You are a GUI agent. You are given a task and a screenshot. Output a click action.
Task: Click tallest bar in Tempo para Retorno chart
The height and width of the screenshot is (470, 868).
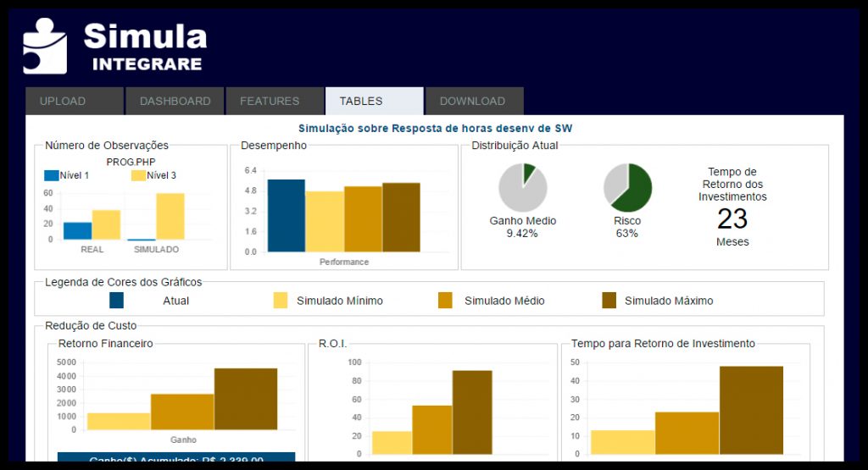point(751,410)
